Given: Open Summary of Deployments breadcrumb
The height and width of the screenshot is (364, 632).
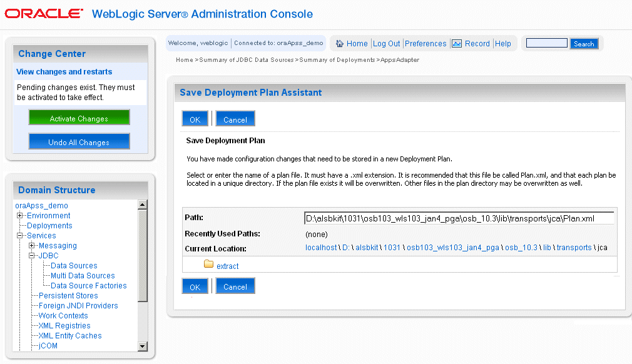Looking at the screenshot, I should point(337,60).
